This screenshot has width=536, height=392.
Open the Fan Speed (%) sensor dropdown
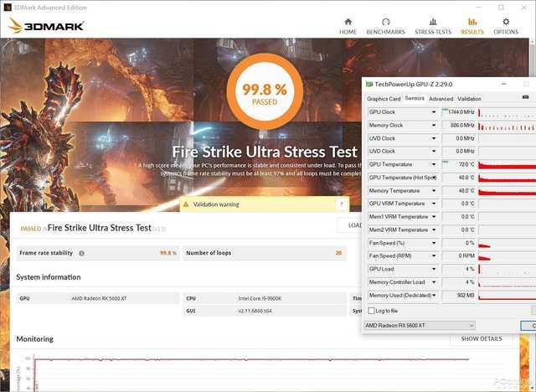pyautogui.click(x=434, y=243)
